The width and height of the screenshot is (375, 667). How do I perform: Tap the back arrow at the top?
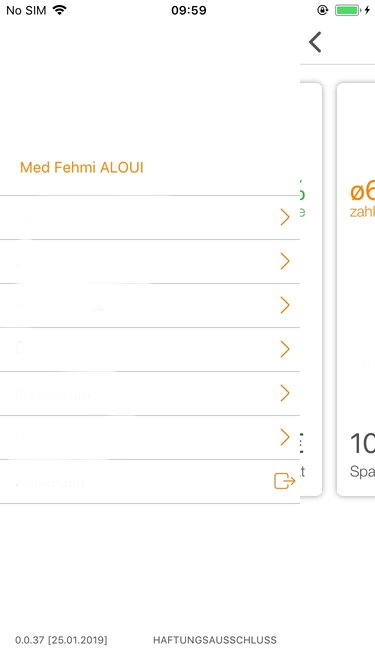coord(315,42)
